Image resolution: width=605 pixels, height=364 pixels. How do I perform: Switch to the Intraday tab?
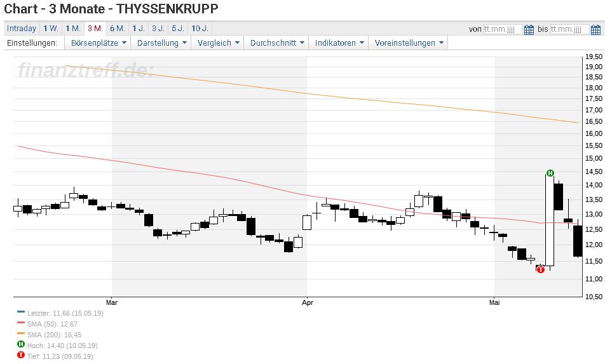coord(22,29)
